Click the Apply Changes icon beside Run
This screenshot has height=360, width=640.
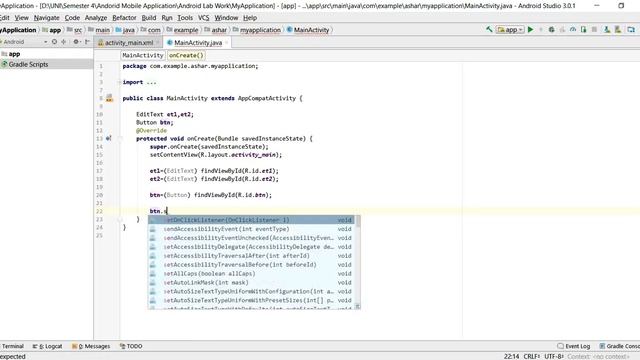click(541, 29)
